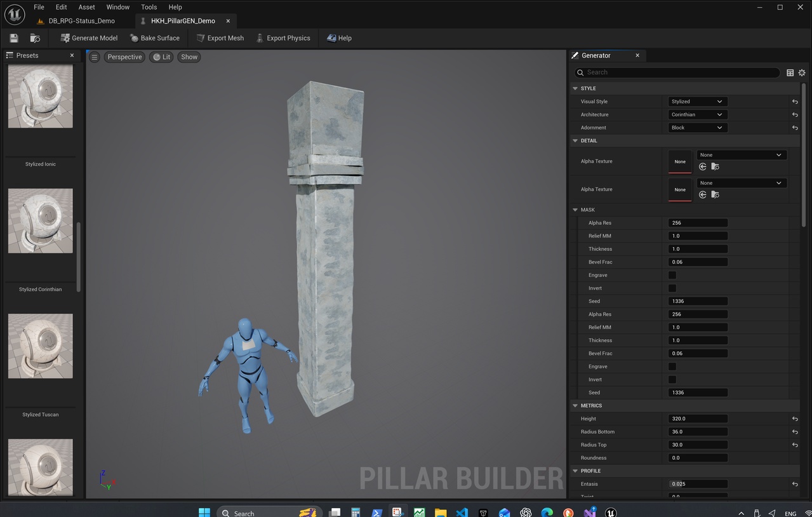Click the Presets panel scrollbar
This screenshot has width=812, height=517.
click(79, 257)
